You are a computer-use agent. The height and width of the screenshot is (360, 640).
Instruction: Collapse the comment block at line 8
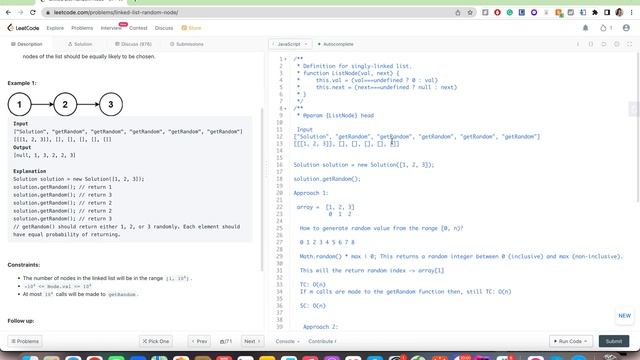click(x=285, y=109)
